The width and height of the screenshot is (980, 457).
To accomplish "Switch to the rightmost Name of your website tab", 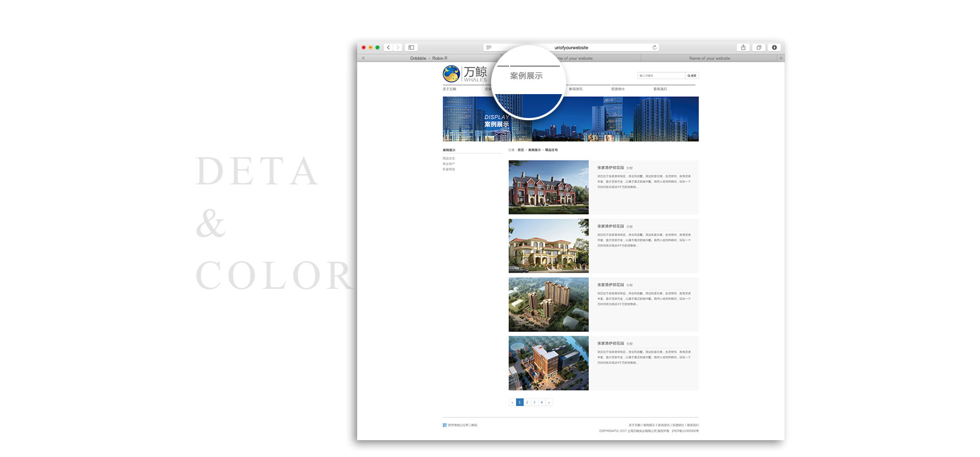I will pos(709,58).
